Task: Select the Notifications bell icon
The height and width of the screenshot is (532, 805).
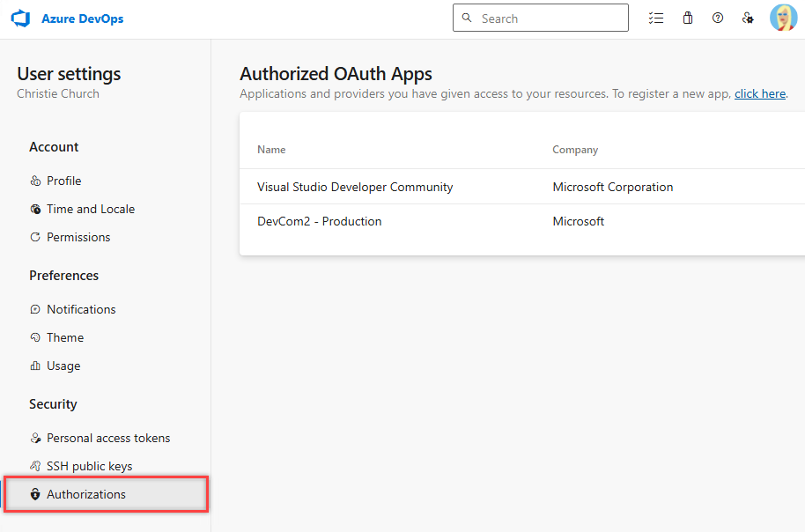Action: click(36, 309)
